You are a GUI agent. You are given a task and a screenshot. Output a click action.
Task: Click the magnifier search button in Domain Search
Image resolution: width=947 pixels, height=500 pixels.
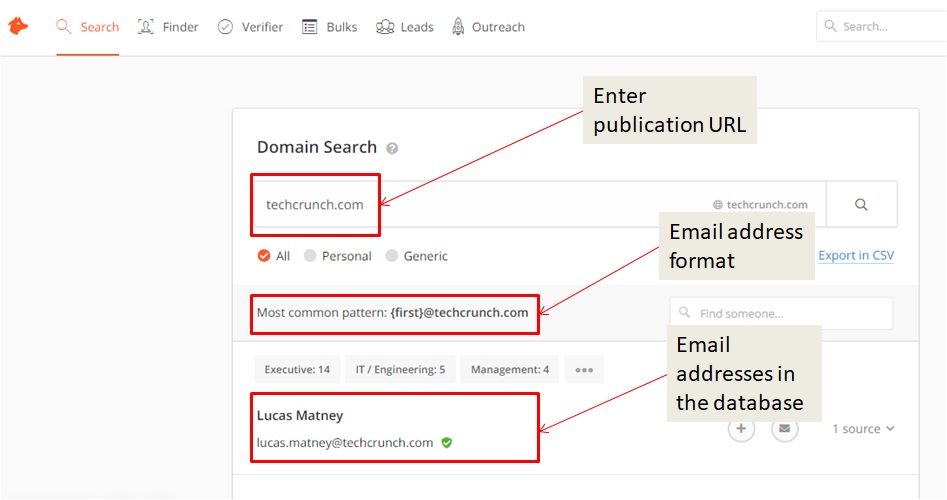[861, 204]
